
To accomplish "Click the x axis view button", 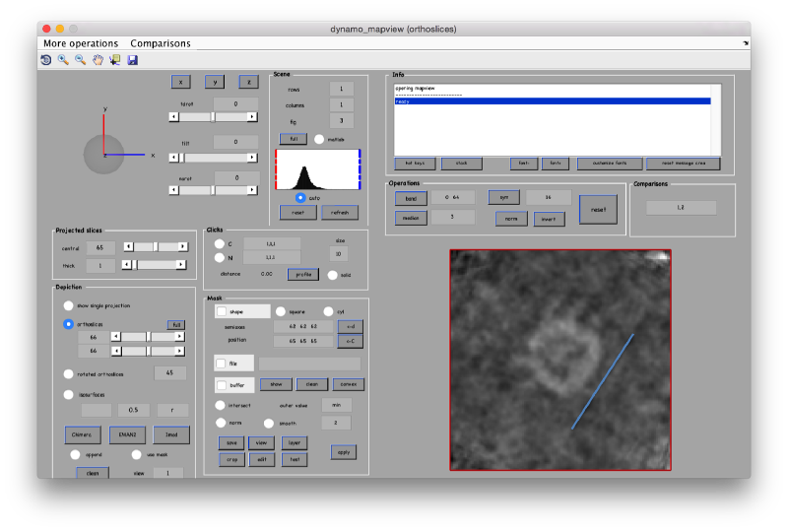I will click(181, 82).
